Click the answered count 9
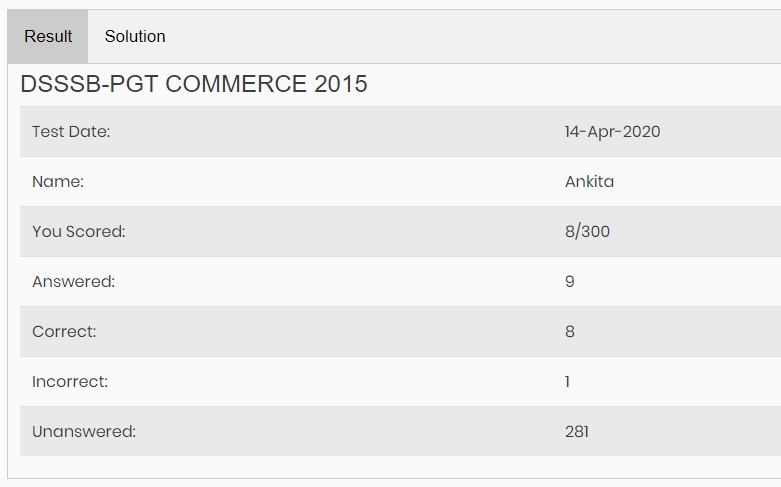Screen dimensions: 781x487 pyautogui.click(x=570, y=282)
